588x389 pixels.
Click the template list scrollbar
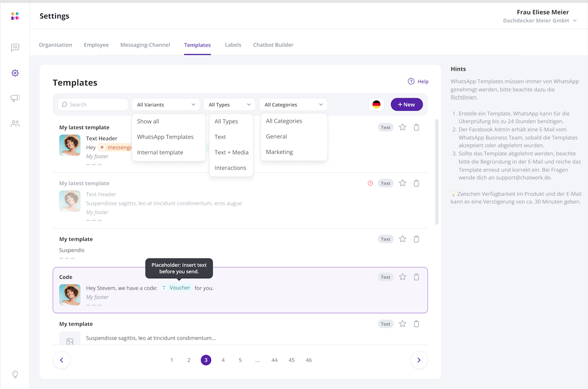coord(437,172)
